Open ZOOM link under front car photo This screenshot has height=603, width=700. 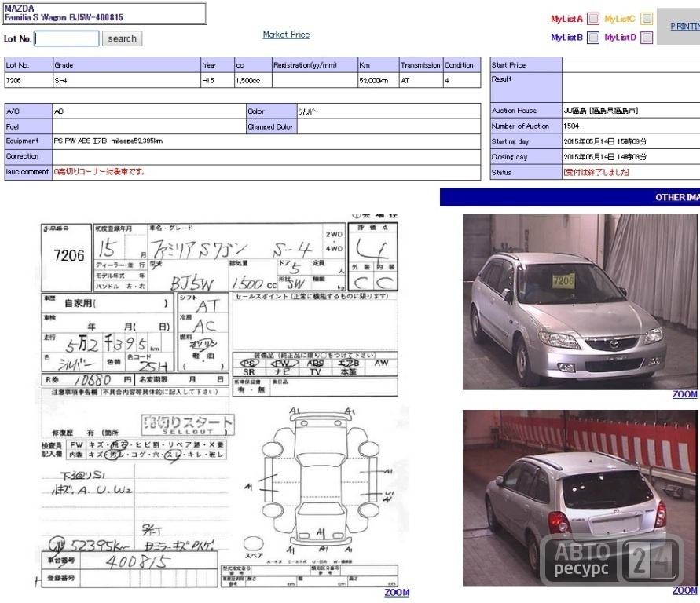click(x=685, y=394)
